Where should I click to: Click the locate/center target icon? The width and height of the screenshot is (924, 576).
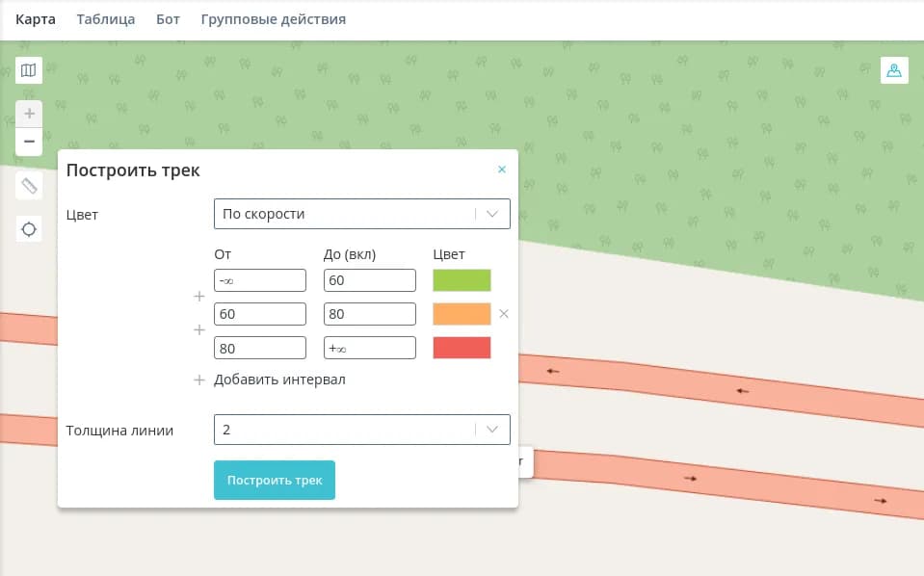click(x=29, y=229)
